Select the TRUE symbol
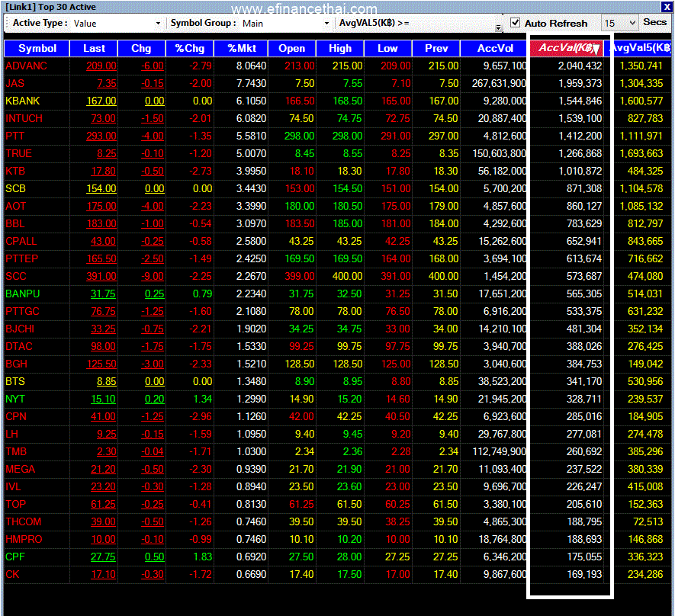The height and width of the screenshot is (616, 675). 19,153
